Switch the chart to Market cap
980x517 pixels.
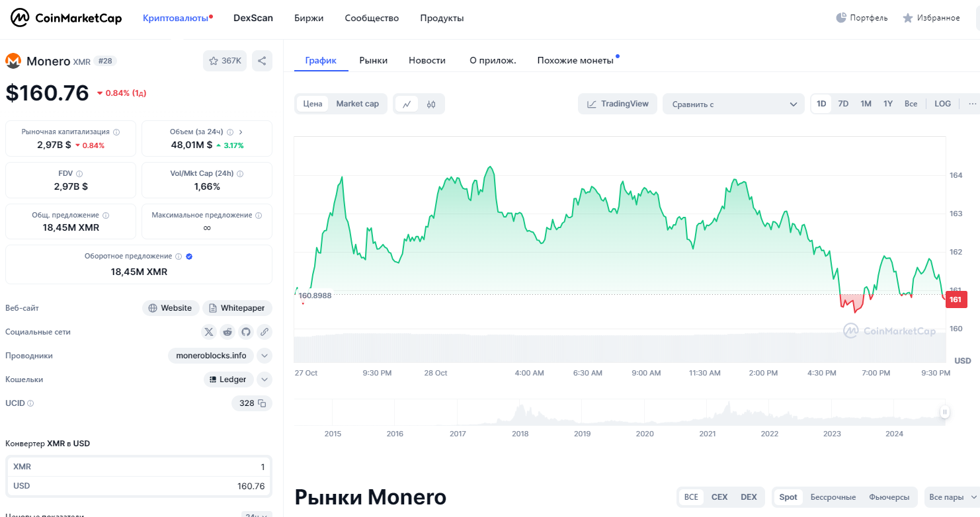pos(358,104)
